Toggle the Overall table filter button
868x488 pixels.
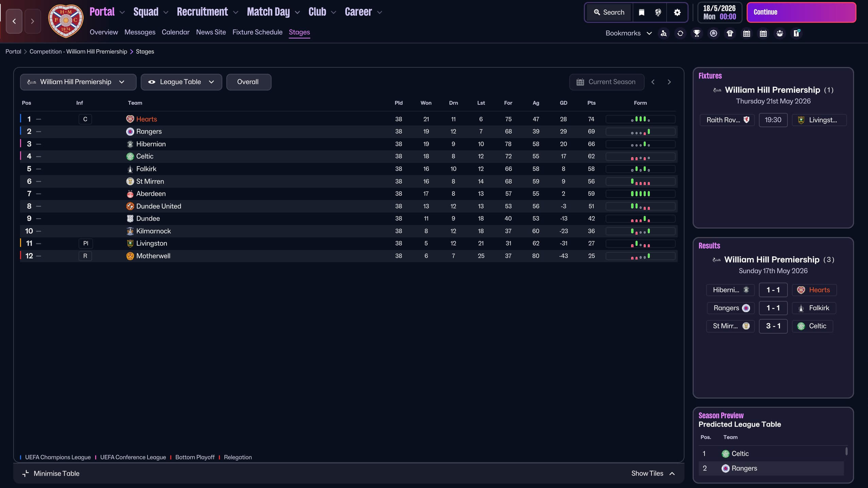pyautogui.click(x=248, y=82)
